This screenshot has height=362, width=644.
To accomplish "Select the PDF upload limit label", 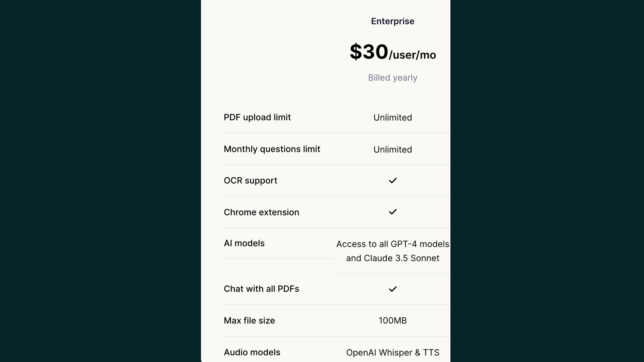I will click(x=257, y=117).
